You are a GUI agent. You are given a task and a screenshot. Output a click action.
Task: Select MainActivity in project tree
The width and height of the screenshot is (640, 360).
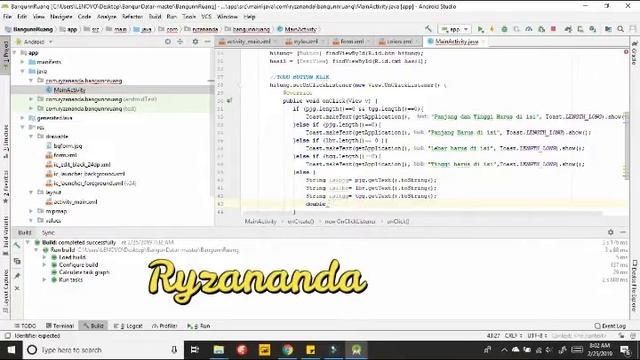click(x=69, y=90)
